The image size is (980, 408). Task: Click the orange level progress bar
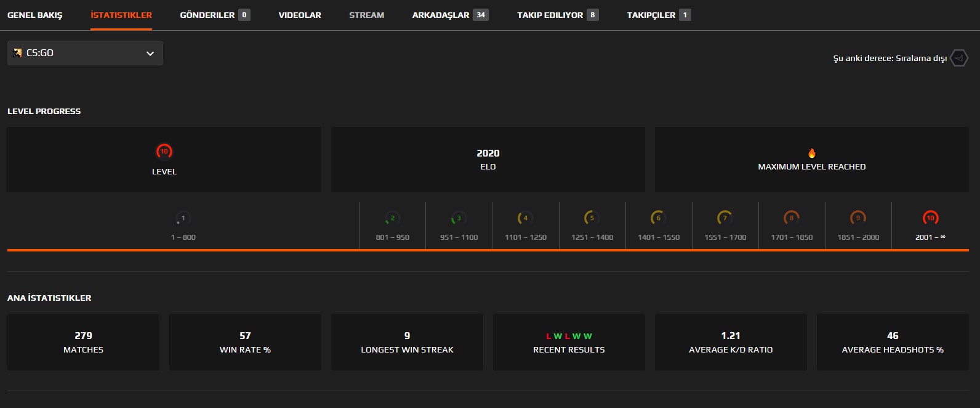click(488, 250)
